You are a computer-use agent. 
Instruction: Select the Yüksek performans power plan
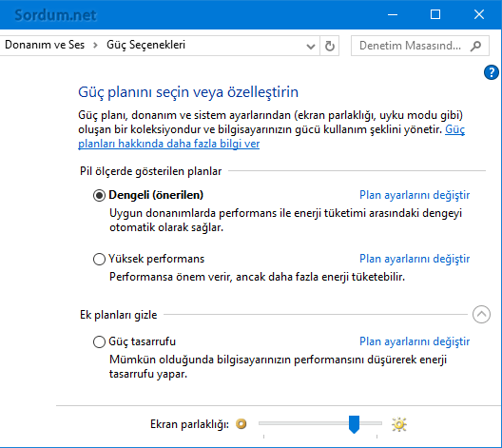click(x=99, y=259)
